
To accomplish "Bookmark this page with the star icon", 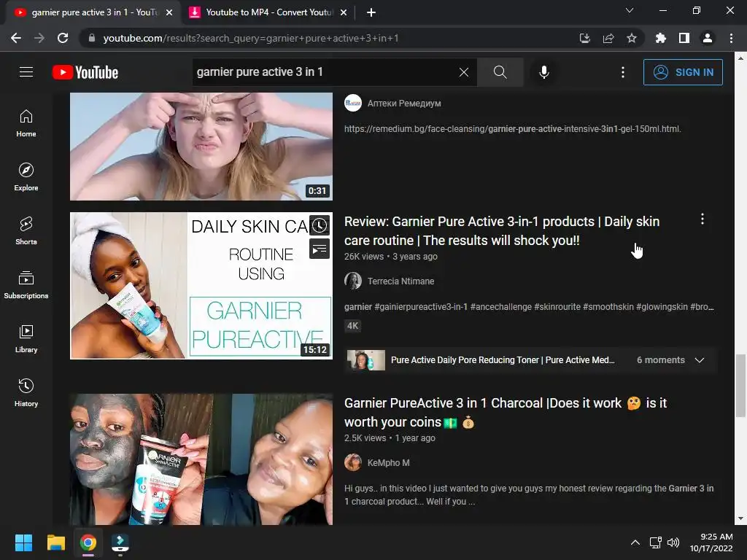I will (x=632, y=38).
